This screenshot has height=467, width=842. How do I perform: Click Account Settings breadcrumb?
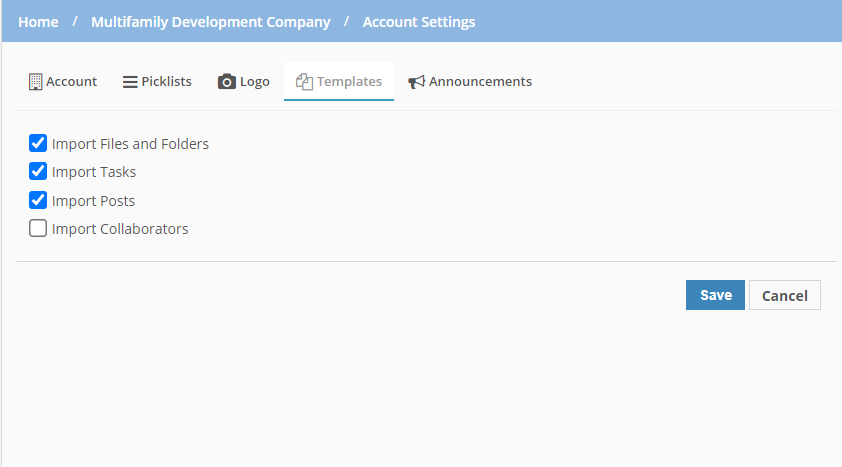click(419, 22)
